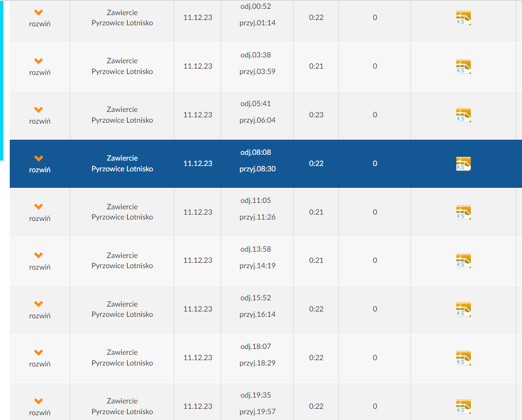The width and height of the screenshot is (522, 420).
Task: Click the 11.12.23 date in 03:38 row
Action: (198, 66)
